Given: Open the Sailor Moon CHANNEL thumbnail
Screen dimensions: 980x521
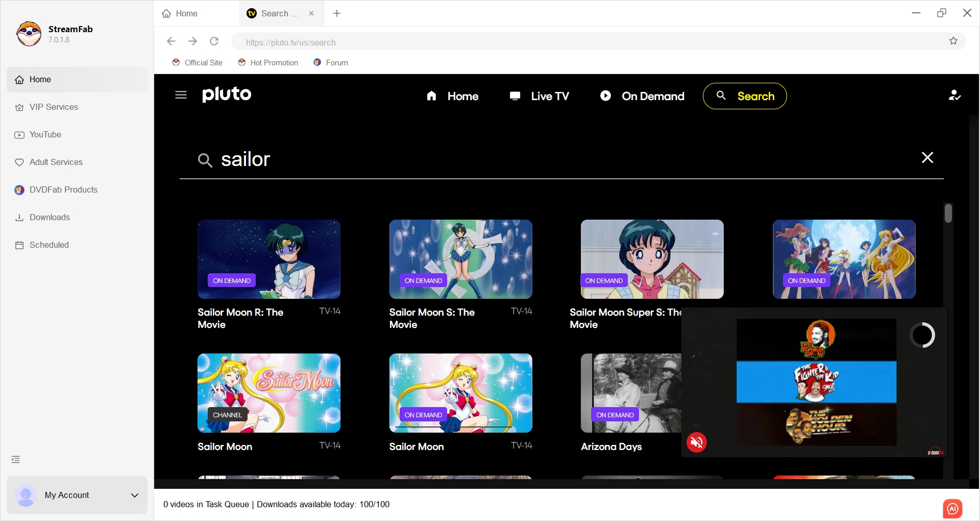Looking at the screenshot, I should (x=269, y=393).
